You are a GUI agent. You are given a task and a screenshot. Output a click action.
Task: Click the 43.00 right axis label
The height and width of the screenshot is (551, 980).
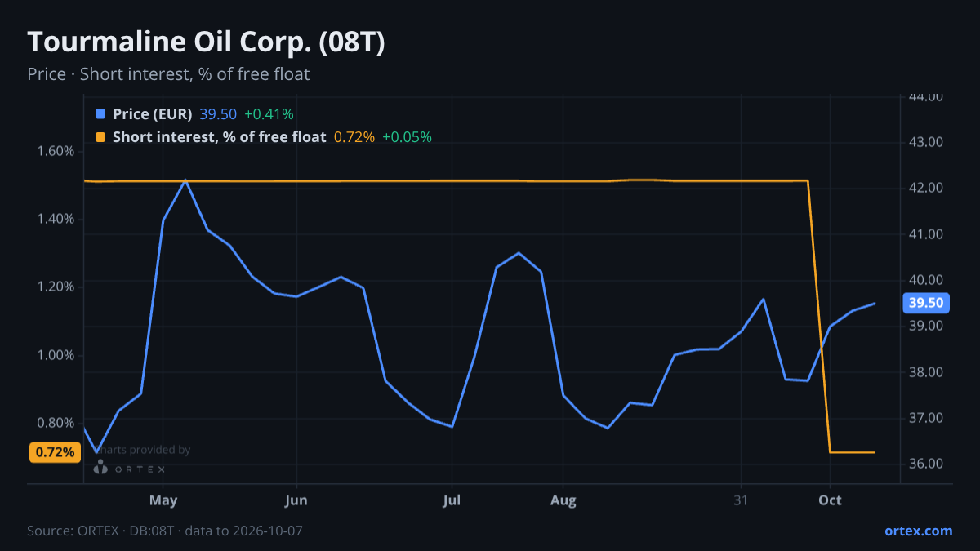(x=927, y=142)
